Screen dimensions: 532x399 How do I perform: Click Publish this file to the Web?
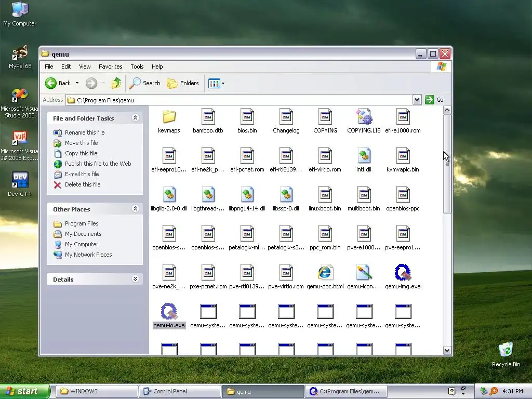(x=98, y=164)
